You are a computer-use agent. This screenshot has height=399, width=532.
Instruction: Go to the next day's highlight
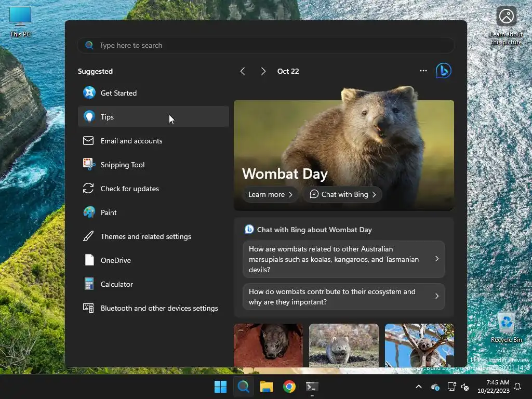pos(263,71)
